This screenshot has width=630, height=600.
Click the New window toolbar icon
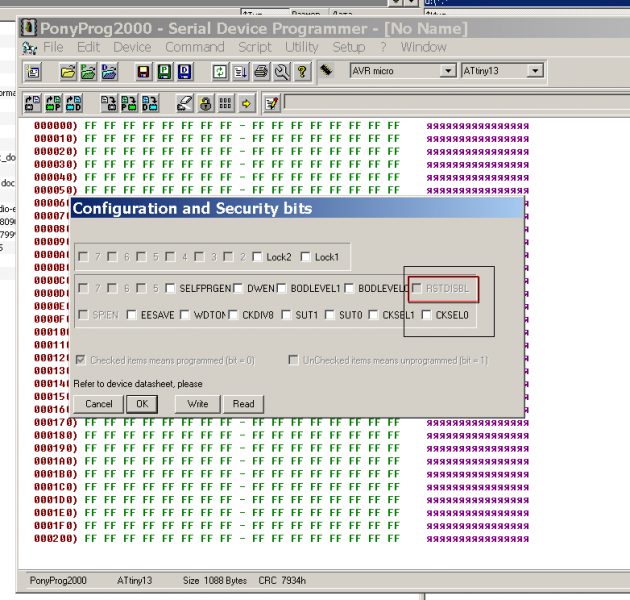coord(33,72)
